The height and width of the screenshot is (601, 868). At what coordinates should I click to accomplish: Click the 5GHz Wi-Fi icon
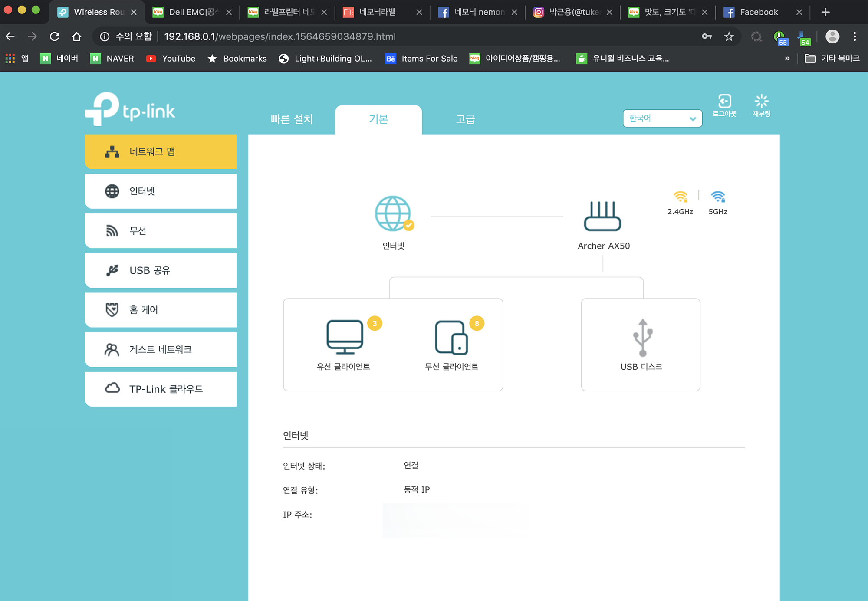coord(718,197)
